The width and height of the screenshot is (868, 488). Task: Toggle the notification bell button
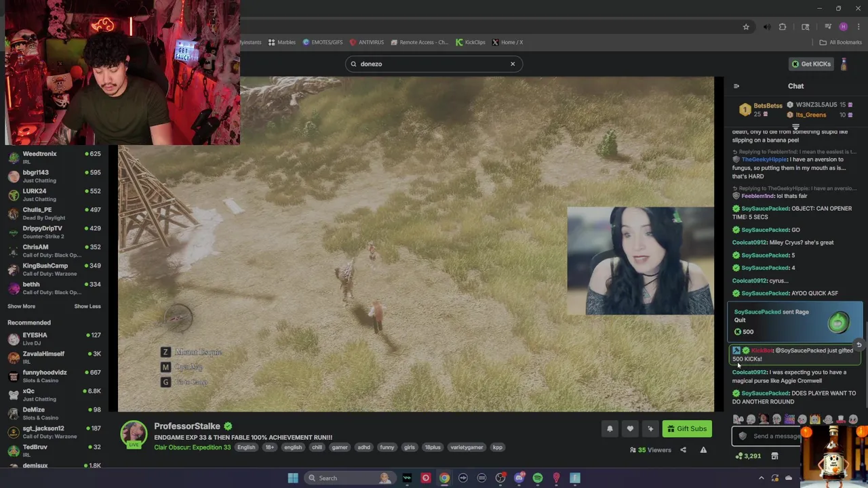coord(610,428)
